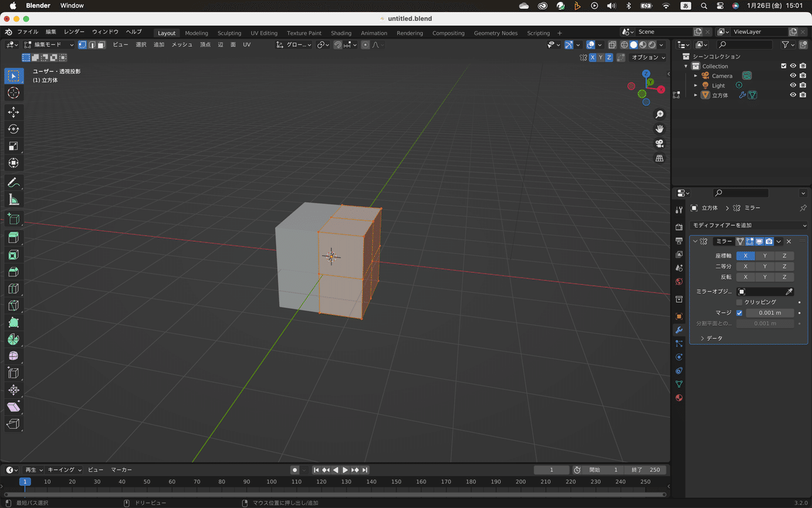Open timeline Keying popover
The height and width of the screenshot is (508, 812).
64,470
